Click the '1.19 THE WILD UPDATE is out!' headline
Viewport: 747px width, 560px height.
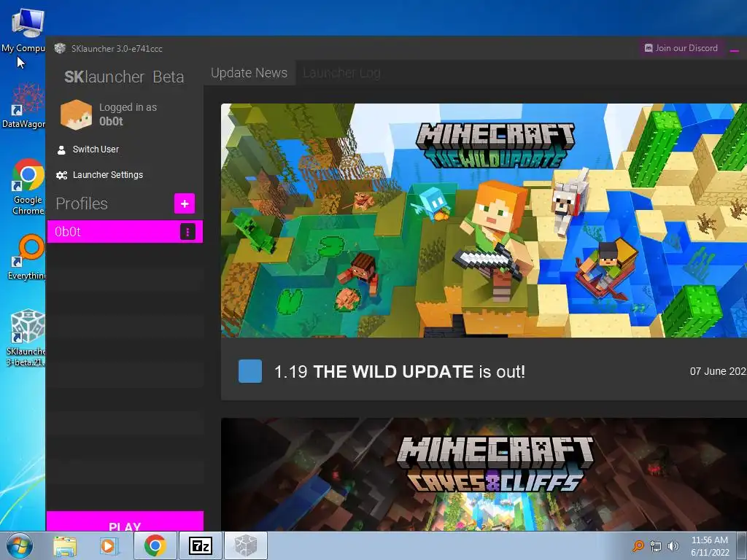(400, 372)
